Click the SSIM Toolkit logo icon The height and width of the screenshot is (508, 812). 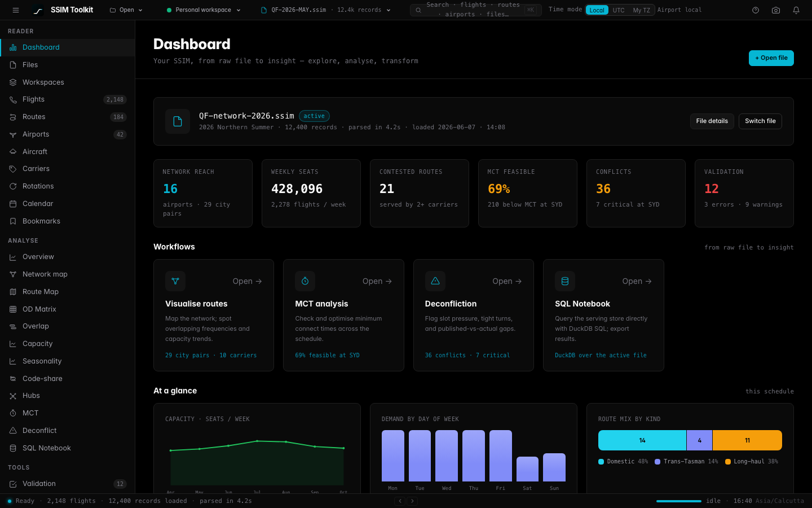coord(38,10)
